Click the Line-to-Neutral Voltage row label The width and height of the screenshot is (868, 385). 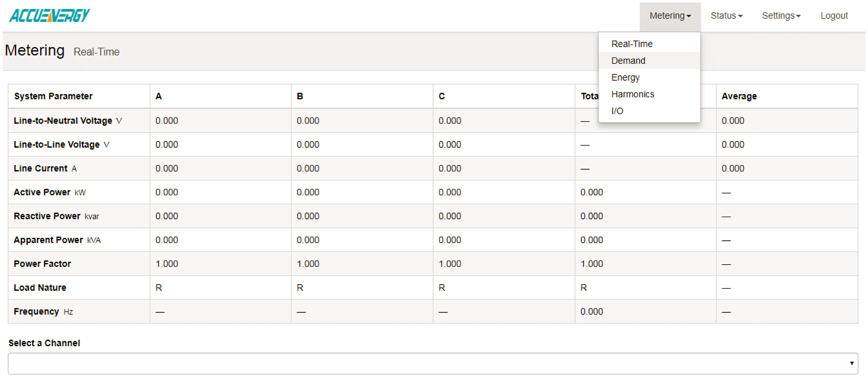(63, 121)
